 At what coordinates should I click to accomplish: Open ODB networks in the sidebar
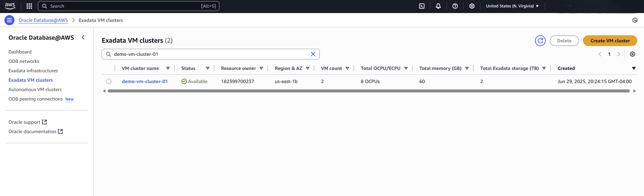pyautogui.click(x=24, y=61)
